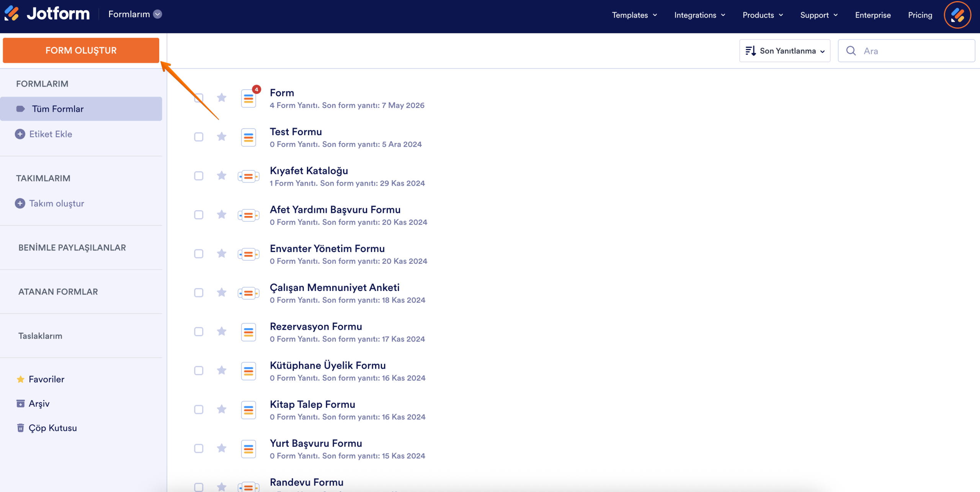Select the Kütüphane Üyelik Formu checkbox
The width and height of the screenshot is (980, 492).
click(199, 371)
